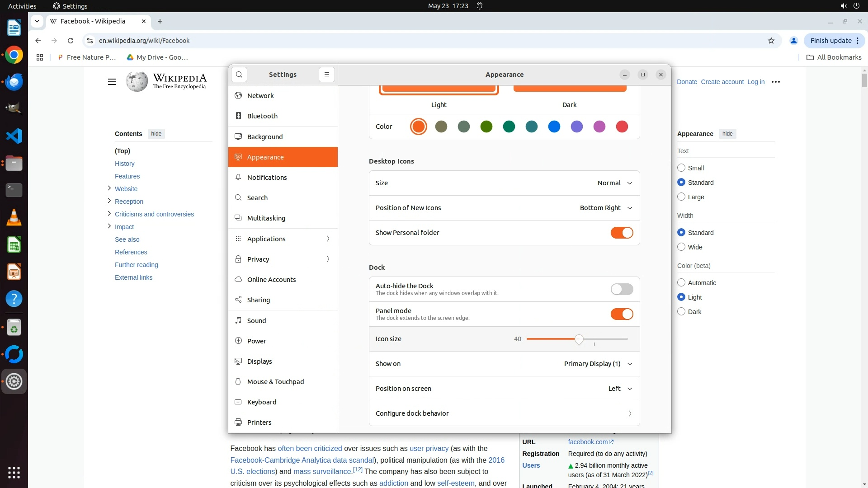
Task: Launch VLC from the dock
Action: point(14,218)
